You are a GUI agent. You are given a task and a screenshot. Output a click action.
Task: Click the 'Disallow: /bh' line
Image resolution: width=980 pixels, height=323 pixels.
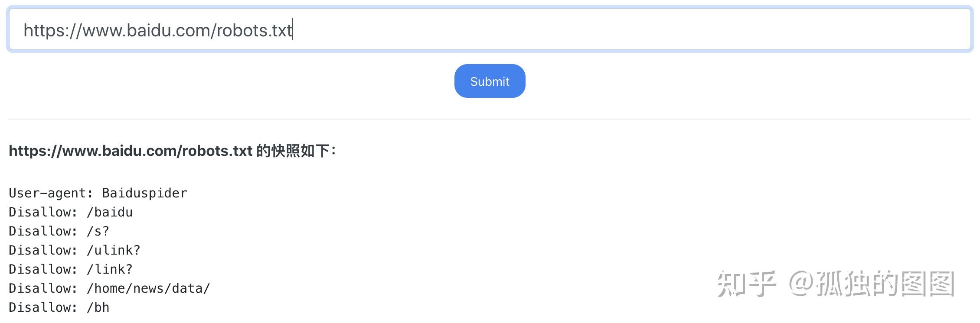[59, 307]
